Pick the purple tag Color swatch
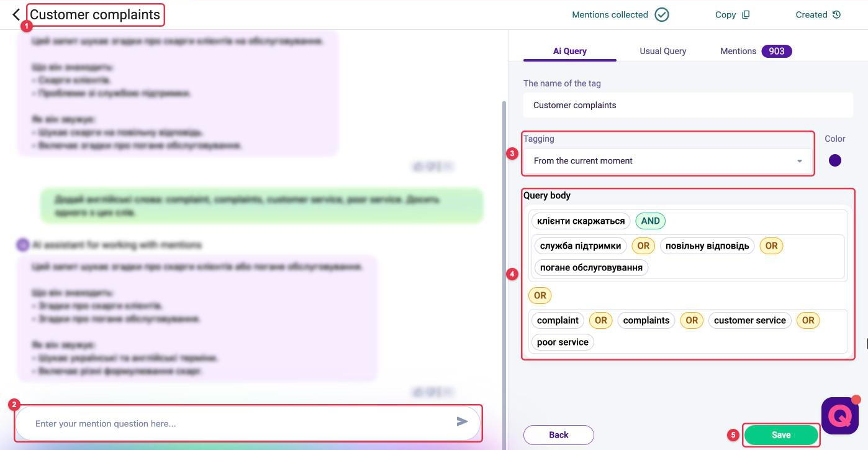The height and width of the screenshot is (450, 868). click(835, 160)
